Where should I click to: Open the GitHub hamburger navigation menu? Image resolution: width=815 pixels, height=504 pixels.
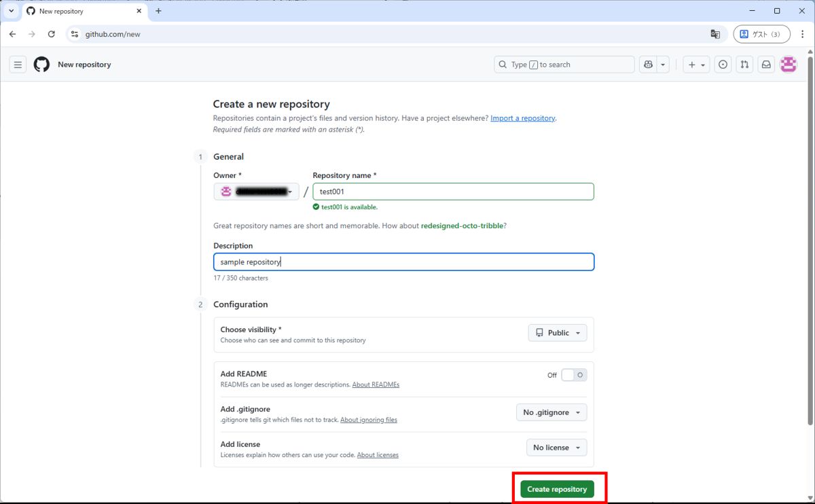18,65
